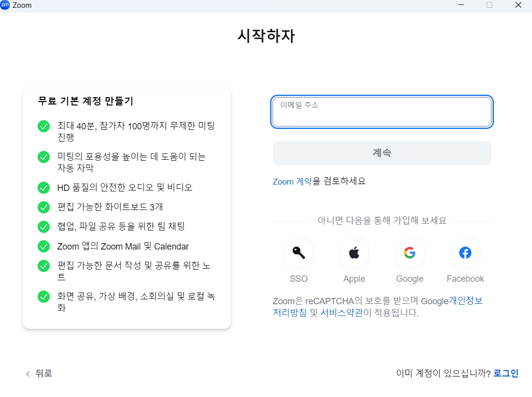
Task: Click the checkmark beside 미팅의 포용성을 높이는 line
Action: 44,157
